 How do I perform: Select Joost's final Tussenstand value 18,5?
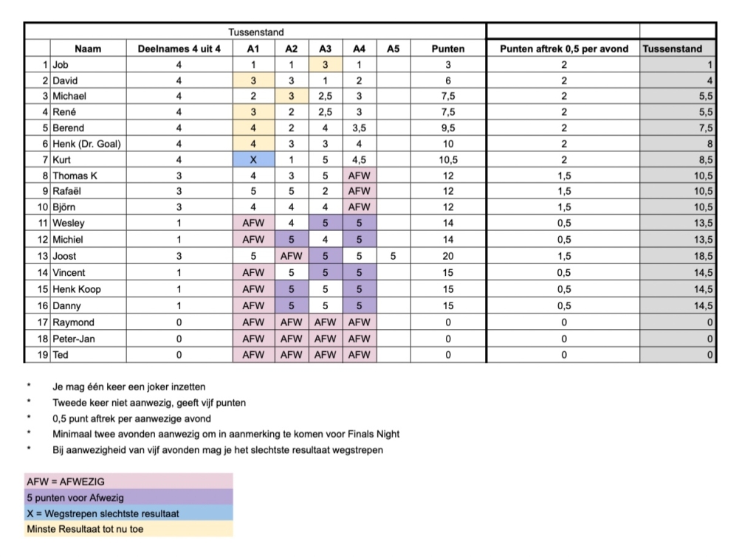(x=678, y=256)
